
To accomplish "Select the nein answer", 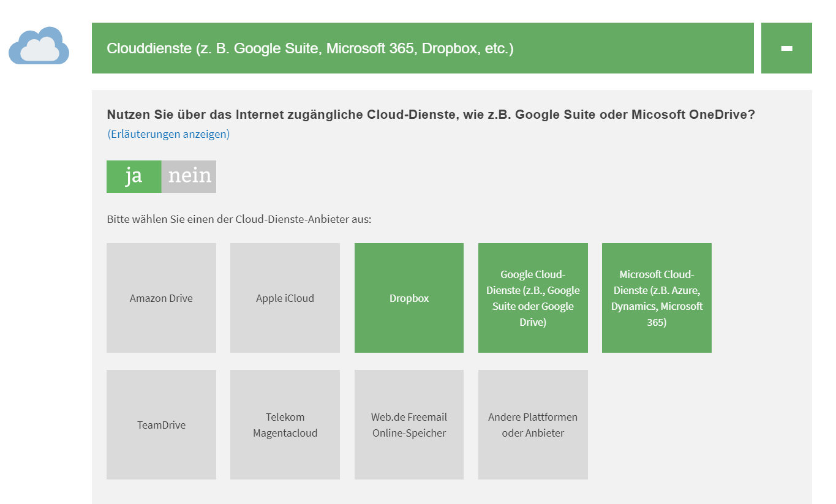I will [x=189, y=176].
